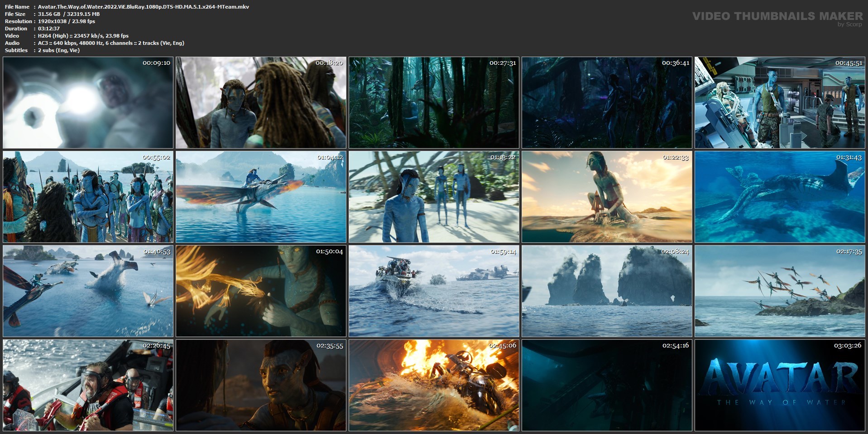This screenshot has width=868, height=434.
Task: Click the 03:03:26 timestamp label
Action: (848, 346)
